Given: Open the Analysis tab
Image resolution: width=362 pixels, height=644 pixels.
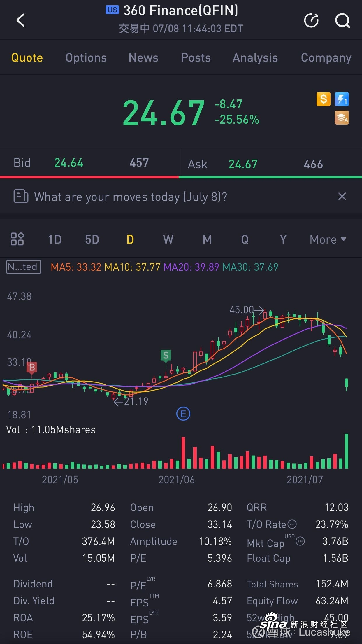Looking at the screenshot, I should point(255,58).
